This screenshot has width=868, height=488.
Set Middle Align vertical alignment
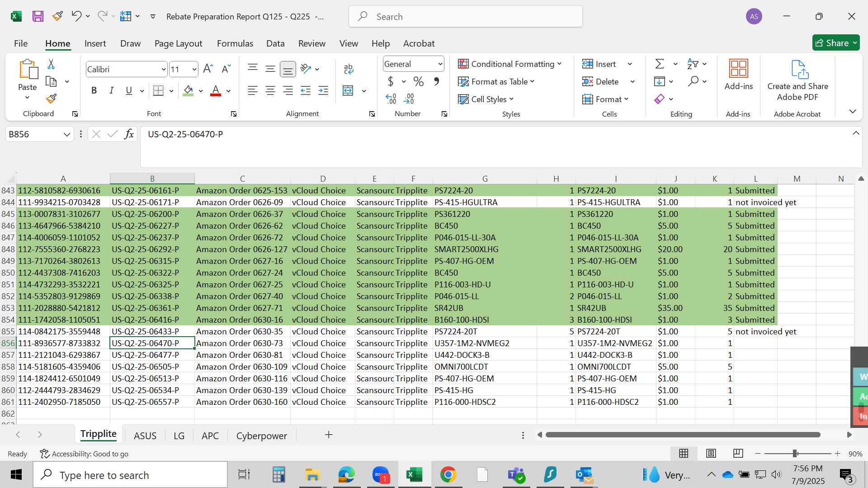[270, 69]
